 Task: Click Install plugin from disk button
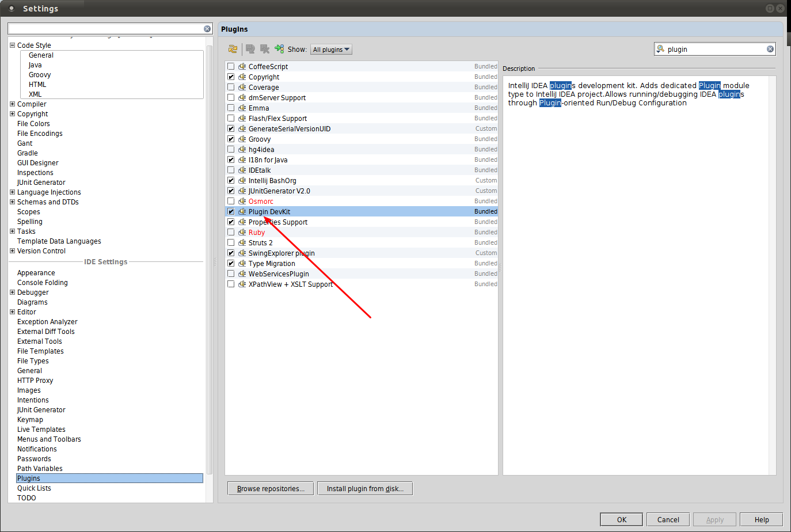[365, 489]
